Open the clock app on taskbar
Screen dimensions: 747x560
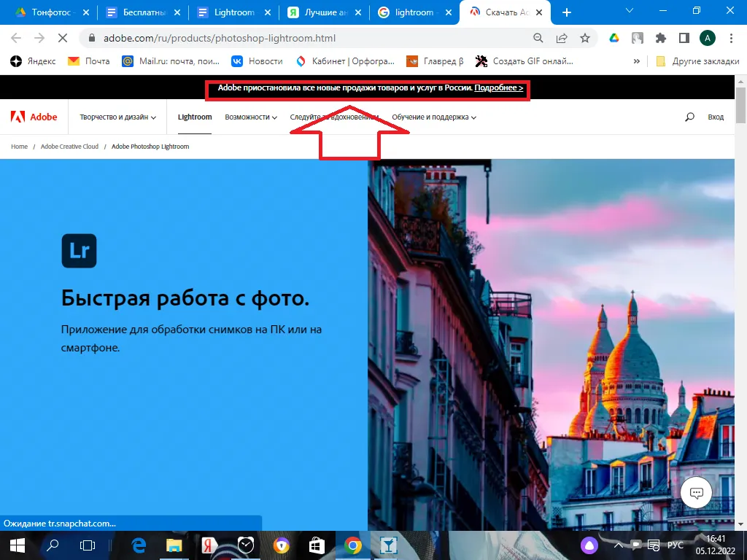[245, 545]
